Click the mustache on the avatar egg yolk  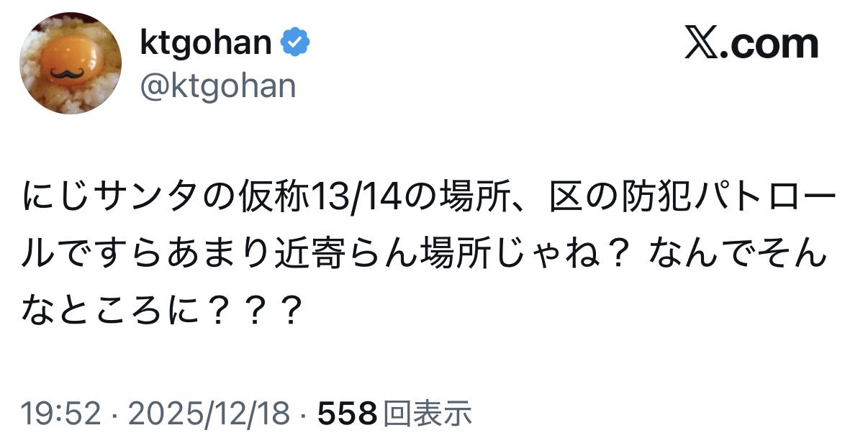click(x=67, y=73)
